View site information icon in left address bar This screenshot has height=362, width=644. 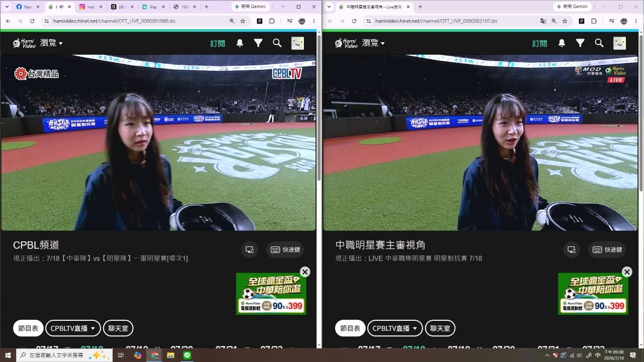[47, 21]
